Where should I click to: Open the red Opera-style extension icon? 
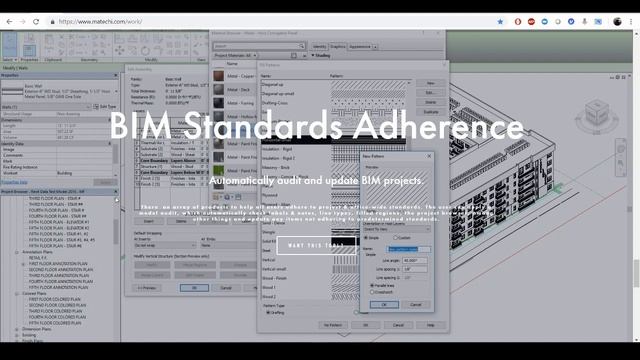(x=518, y=22)
